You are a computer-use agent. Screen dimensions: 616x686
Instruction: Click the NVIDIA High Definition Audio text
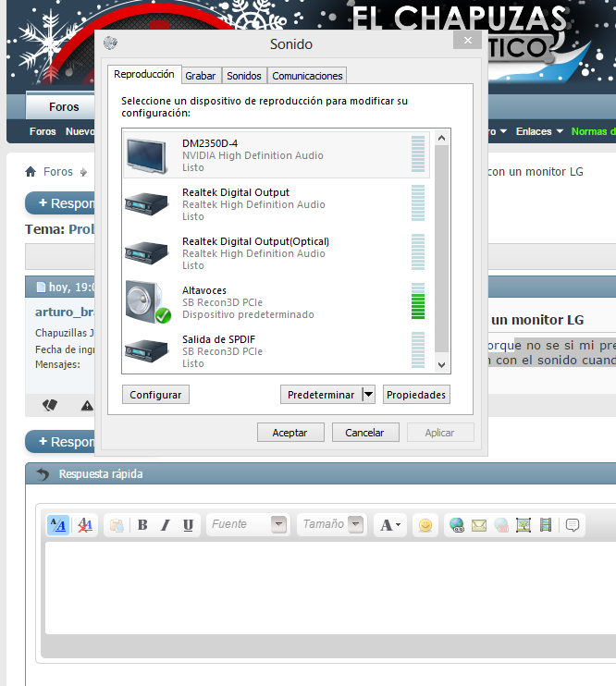pos(253,155)
